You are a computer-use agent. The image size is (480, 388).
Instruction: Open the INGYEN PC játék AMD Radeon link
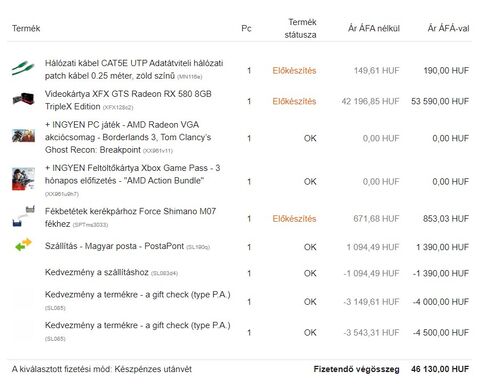pos(128,137)
